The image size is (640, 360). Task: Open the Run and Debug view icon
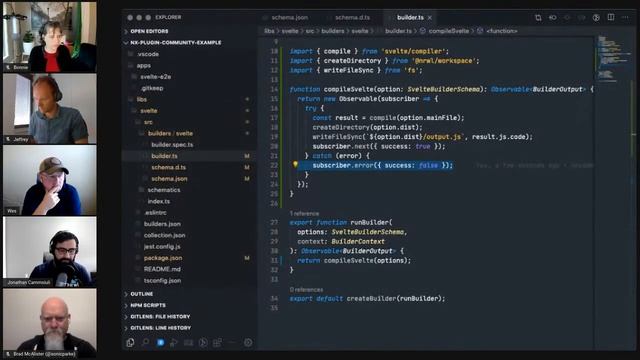point(174,342)
